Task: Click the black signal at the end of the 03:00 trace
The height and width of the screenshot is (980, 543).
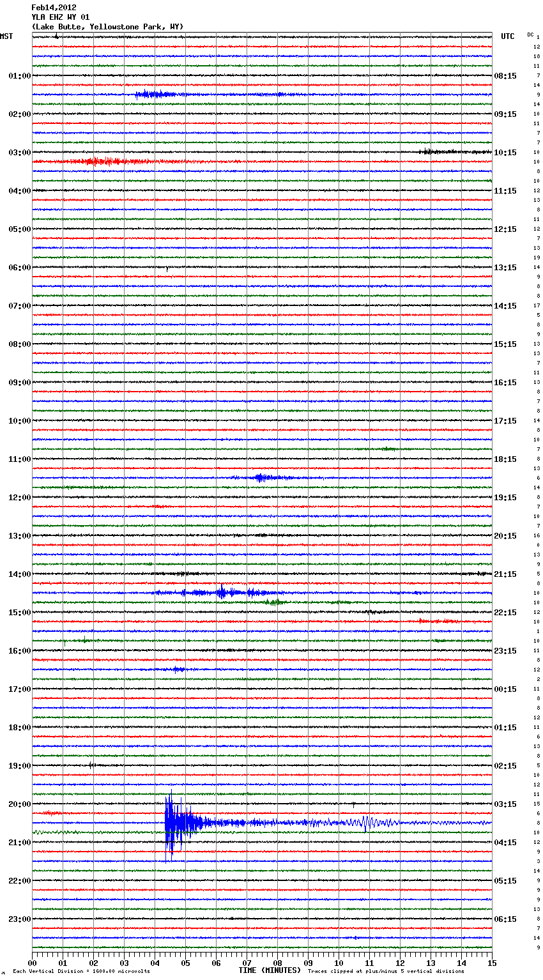Action: pyautogui.click(x=455, y=152)
